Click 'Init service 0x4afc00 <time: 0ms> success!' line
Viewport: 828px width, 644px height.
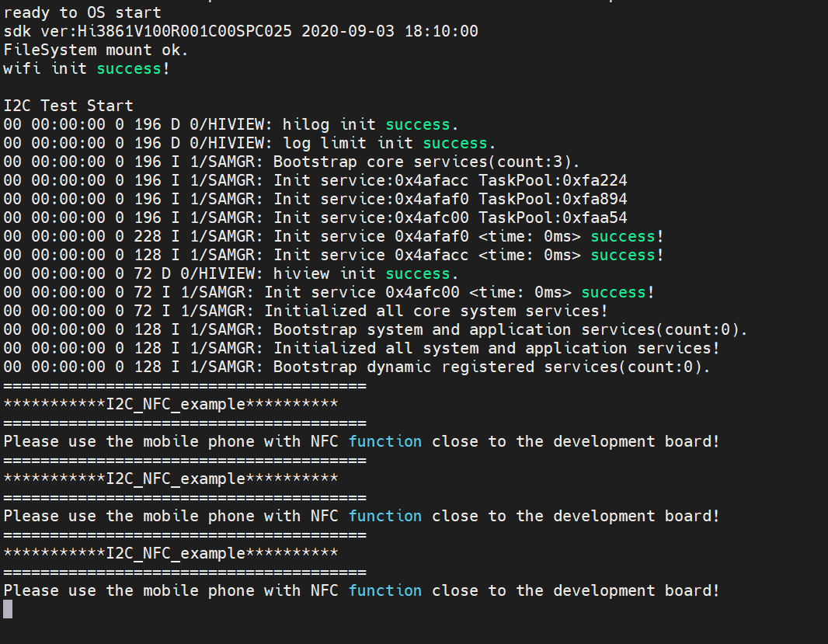pos(329,292)
